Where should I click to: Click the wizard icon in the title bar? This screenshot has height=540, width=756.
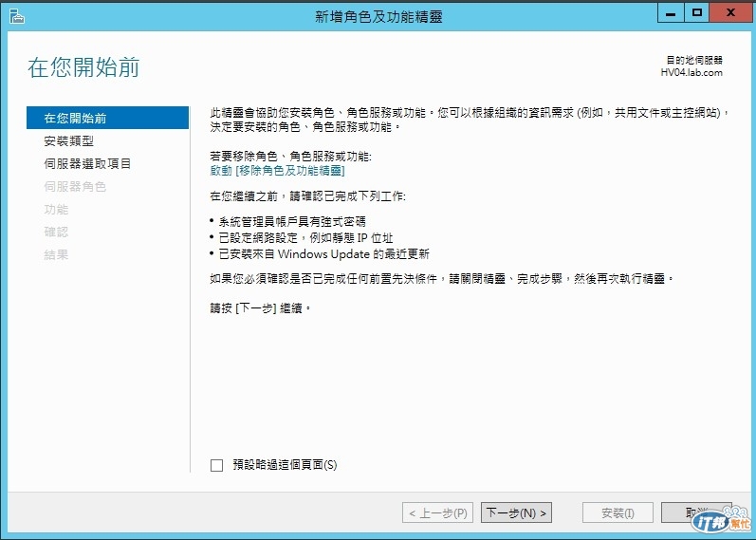[17, 17]
